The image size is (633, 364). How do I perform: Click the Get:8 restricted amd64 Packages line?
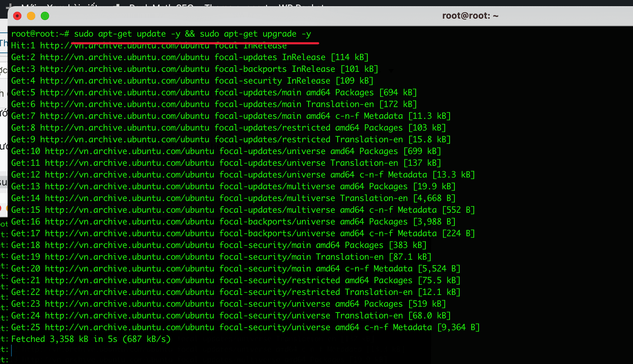(x=228, y=128)
